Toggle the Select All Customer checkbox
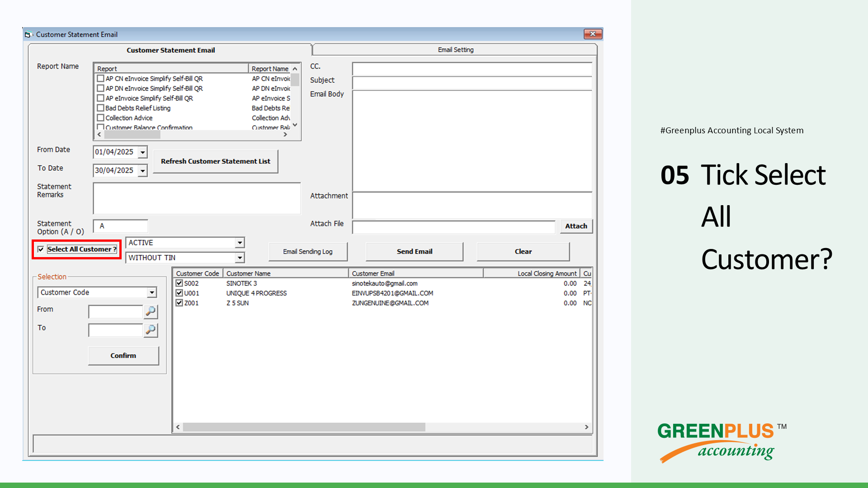 pyautogui.click(x=41, y=249)
